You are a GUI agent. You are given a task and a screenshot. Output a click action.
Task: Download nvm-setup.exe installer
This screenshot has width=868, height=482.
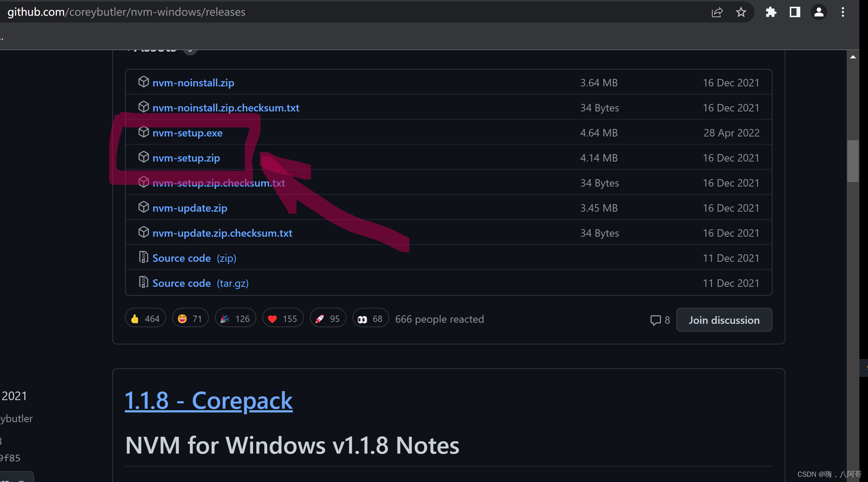[x=187, y=133]
